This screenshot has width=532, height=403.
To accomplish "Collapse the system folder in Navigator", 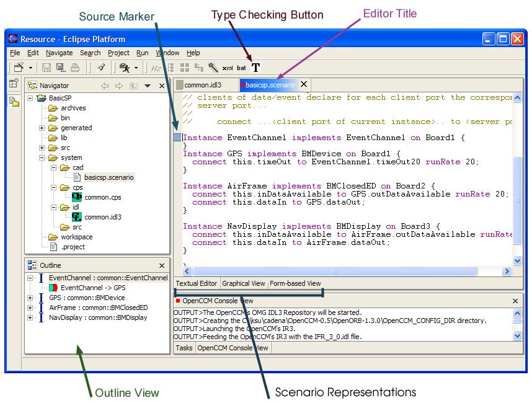I will pos(42,157).
